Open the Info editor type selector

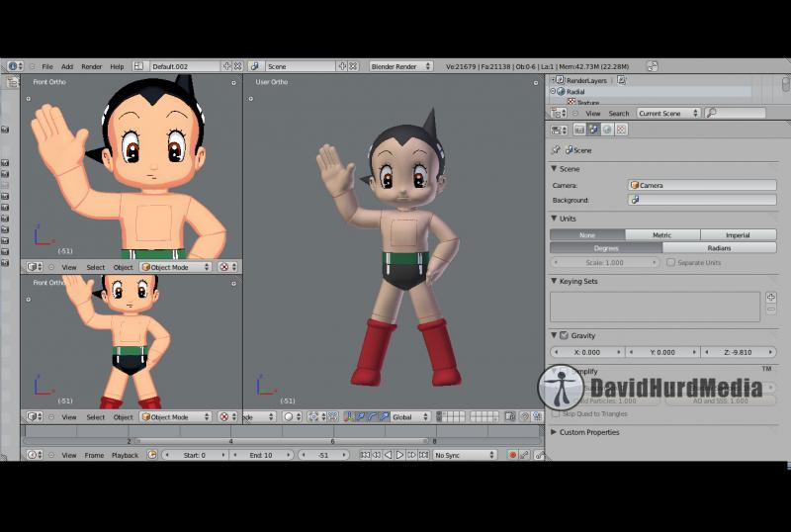point(15,66)
